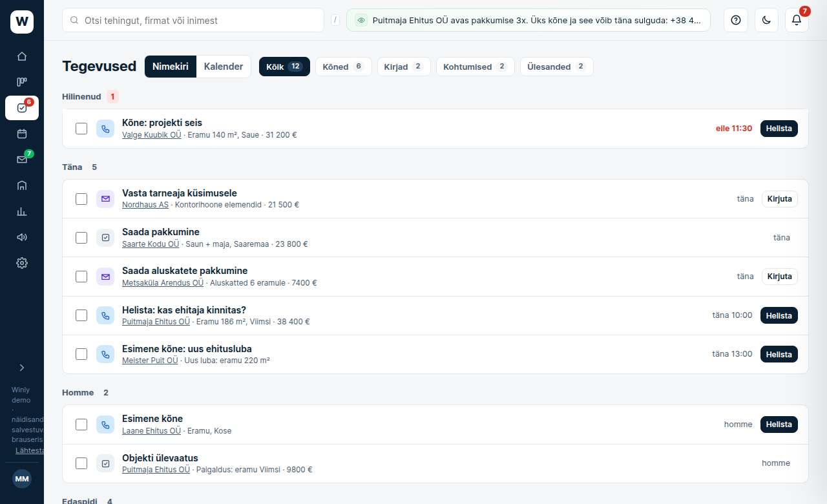Screen dimensions: 827x504
Task: Expand the sidebar with the chevron arrow
Action: (22, 368)
